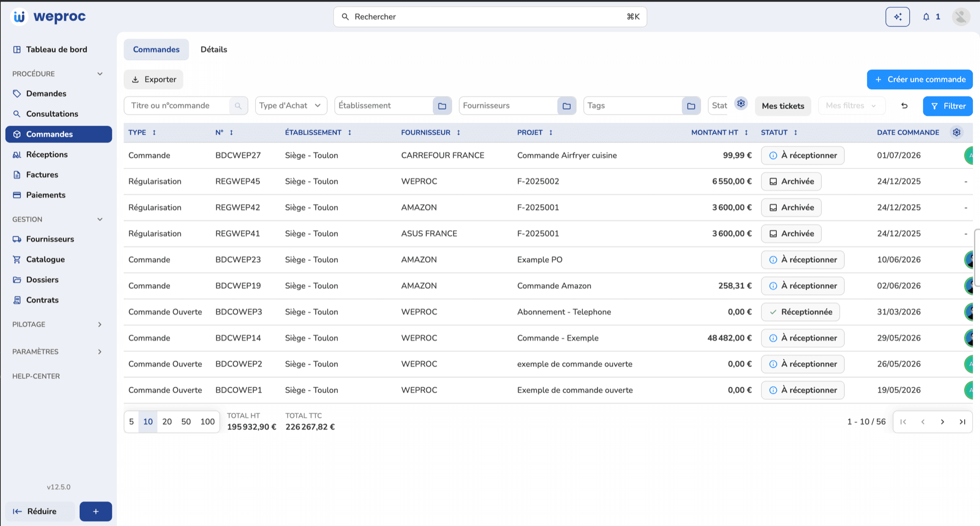Open the AI sparkle assistant button
This screenshot has width=980, height=526.
tap(897, 17)
